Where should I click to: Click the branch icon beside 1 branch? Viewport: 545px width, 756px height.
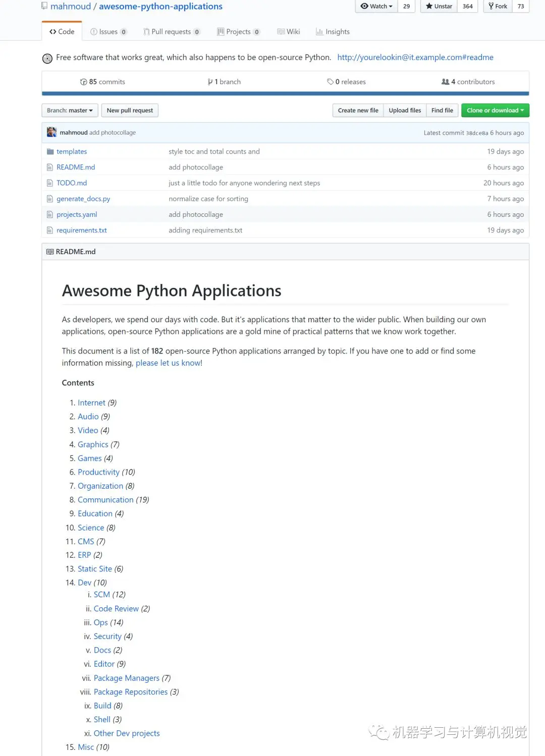coord(210,82)
